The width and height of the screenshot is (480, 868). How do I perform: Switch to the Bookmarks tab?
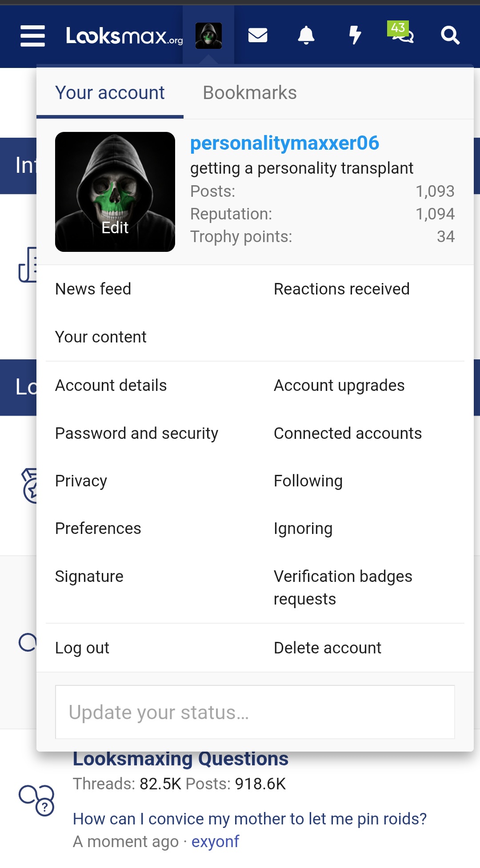click(x=250, y=92)
